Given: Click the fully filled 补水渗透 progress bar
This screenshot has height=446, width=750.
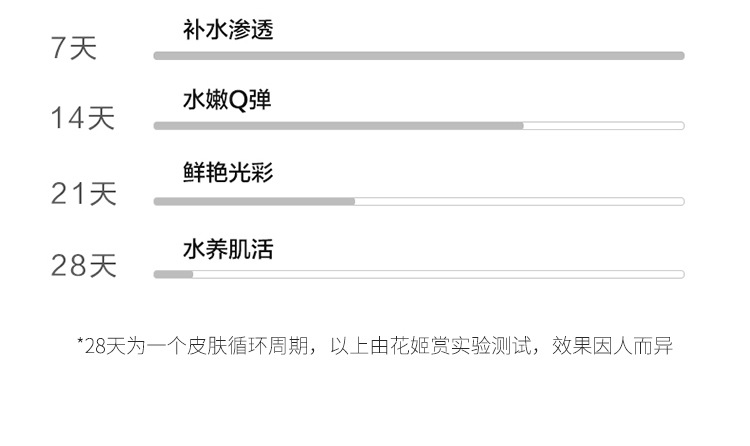Looking at the screenshot, I should pyautogui.click(x=419, y=56).
